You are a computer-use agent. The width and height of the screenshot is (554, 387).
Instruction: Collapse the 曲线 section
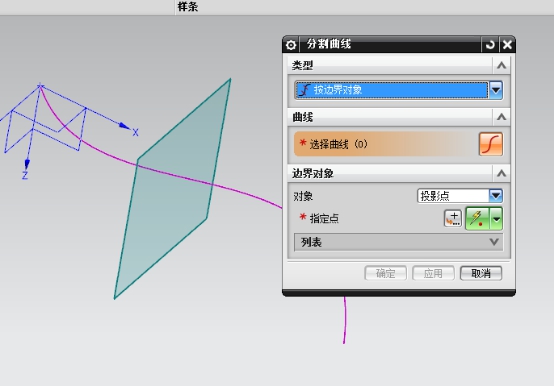click(x=501, y=117)
